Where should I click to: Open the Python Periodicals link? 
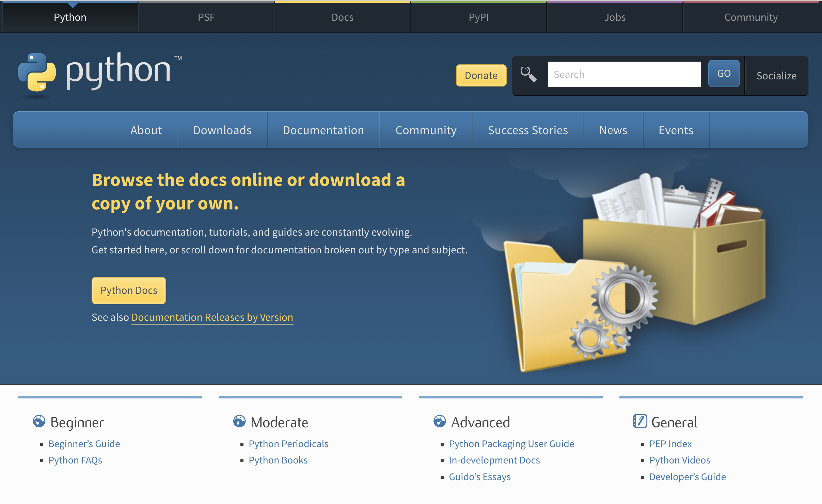click(x=288, y=444)
